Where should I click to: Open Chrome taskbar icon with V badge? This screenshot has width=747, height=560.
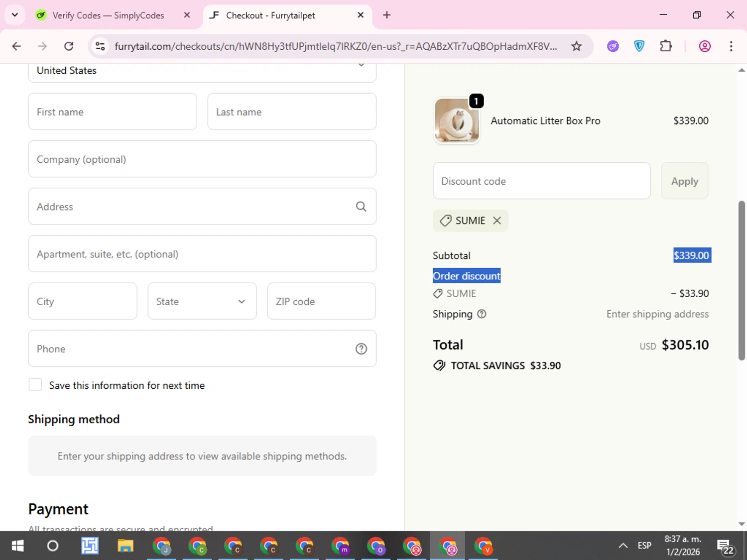[483, 546]
